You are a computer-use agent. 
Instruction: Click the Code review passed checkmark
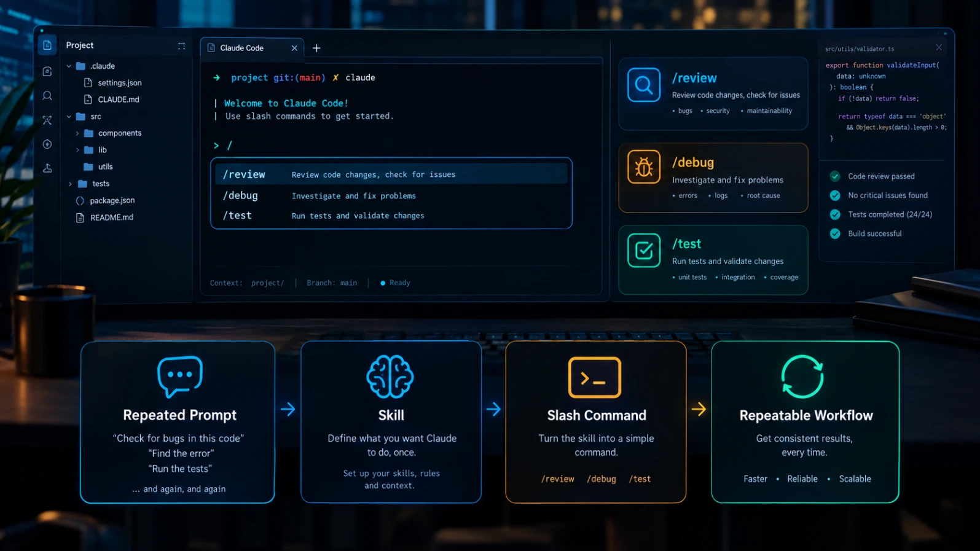[x=835, y=176]
